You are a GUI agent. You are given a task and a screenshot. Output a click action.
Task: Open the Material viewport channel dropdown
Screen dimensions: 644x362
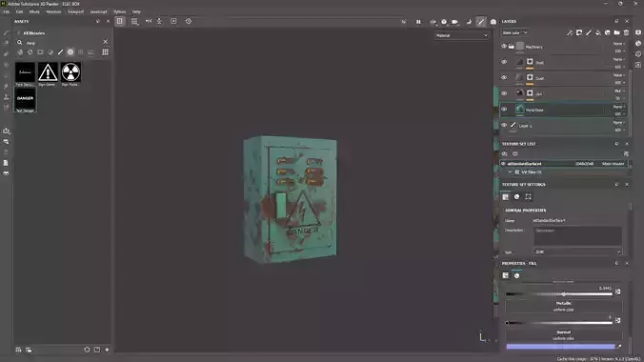coord(462,36)
